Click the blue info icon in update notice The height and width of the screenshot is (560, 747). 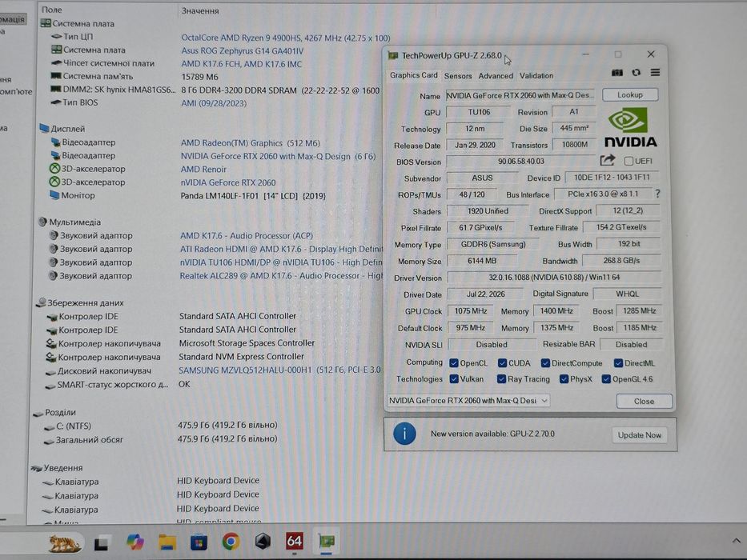[404, 434]
